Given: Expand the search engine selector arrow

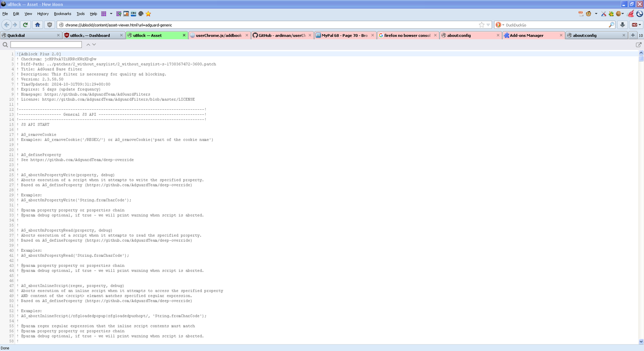Looking at the screenshot, I should tap(503, 25).
